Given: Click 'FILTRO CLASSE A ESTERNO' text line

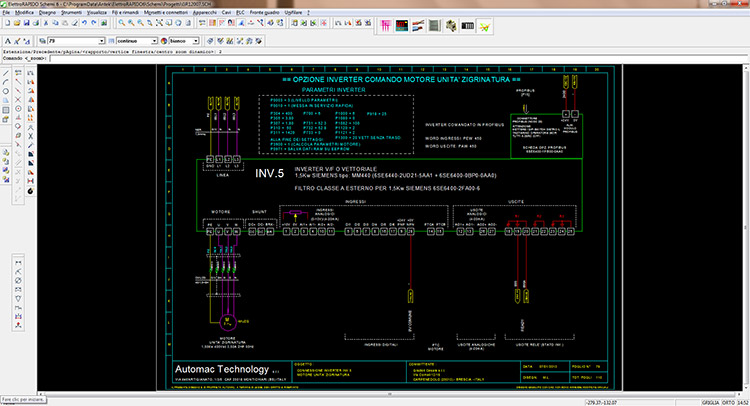Looking at the screenshot, I should tap(387, 188).
